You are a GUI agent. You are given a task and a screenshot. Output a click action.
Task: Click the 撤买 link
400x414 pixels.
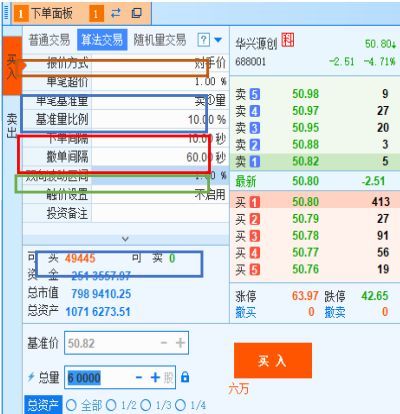click(246, 312)
